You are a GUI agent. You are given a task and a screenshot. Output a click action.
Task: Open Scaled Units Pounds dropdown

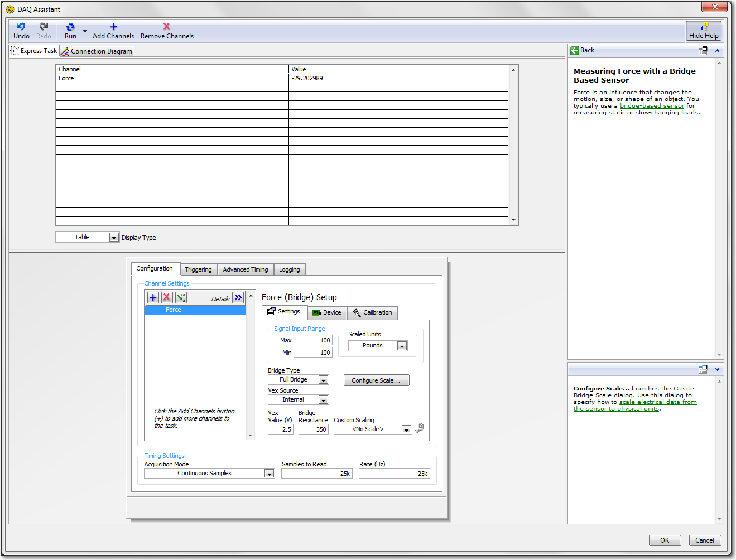(x=402, y=346)
